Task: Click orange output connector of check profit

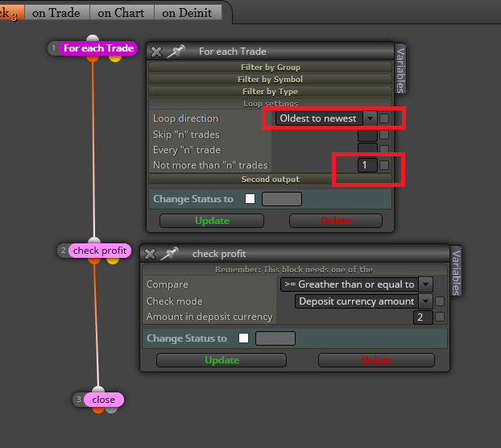Action: (94, 260)
